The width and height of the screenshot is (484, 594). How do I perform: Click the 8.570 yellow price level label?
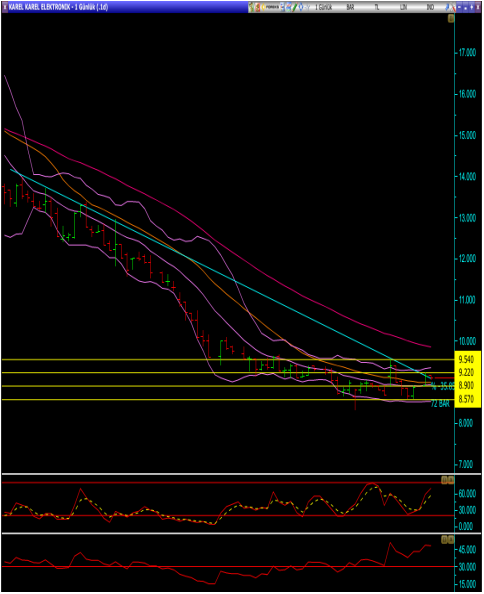coord(466,399)
